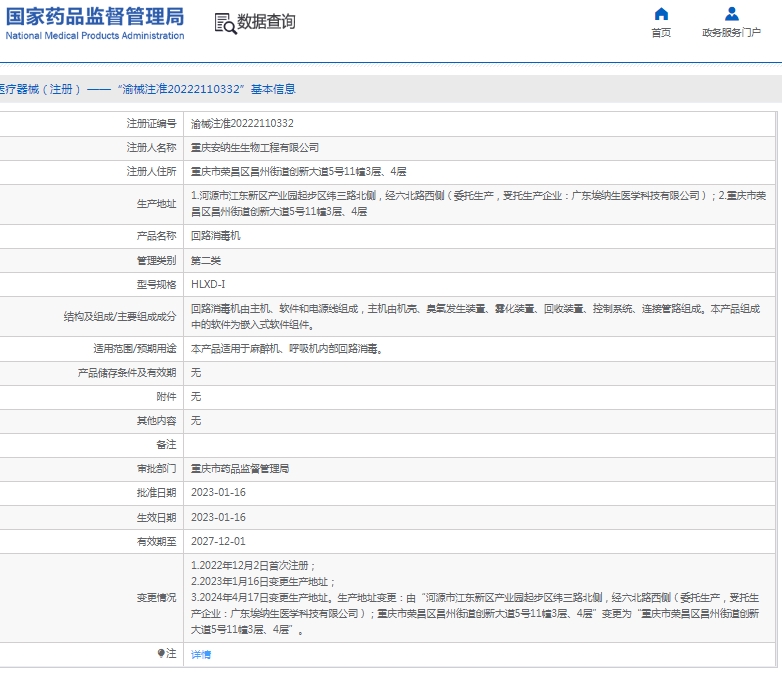Click the 首页 home icon
Image resolution: width=782 pixels, height=675 pixels.
[661, 14]
